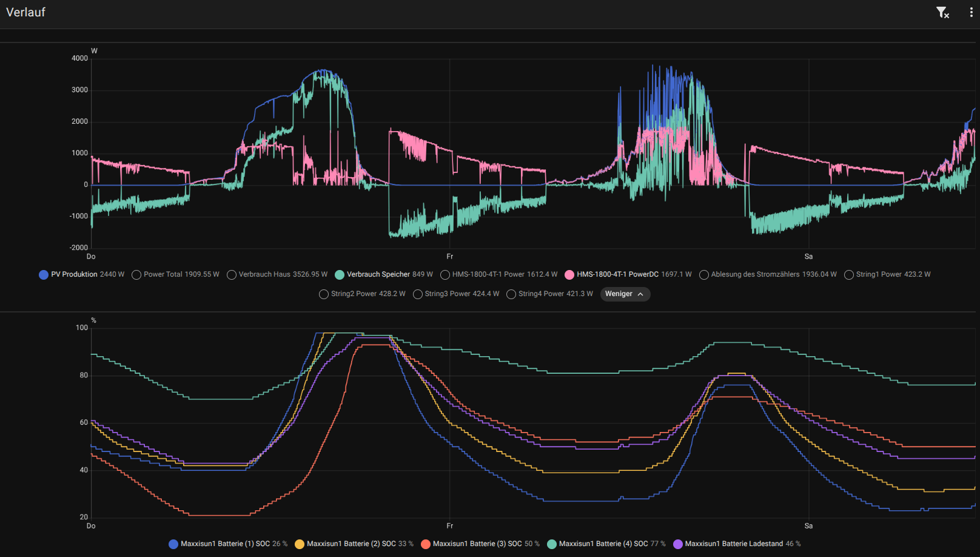Viewport: 980px width, 557px height.
Task: Show HMS-1800-4T-1 Power series
Action: [498, 275]
